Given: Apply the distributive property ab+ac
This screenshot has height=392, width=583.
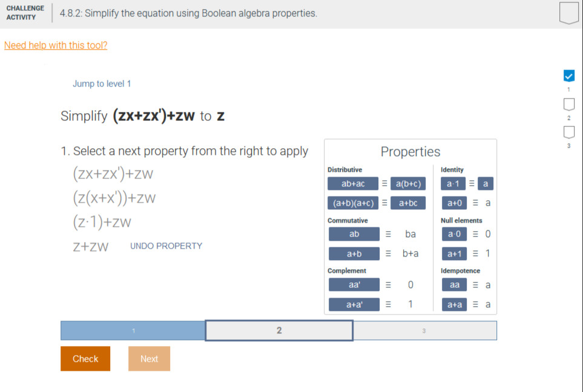Looking at the screenshot, I should pyautogui.click(x=353, y=183).
